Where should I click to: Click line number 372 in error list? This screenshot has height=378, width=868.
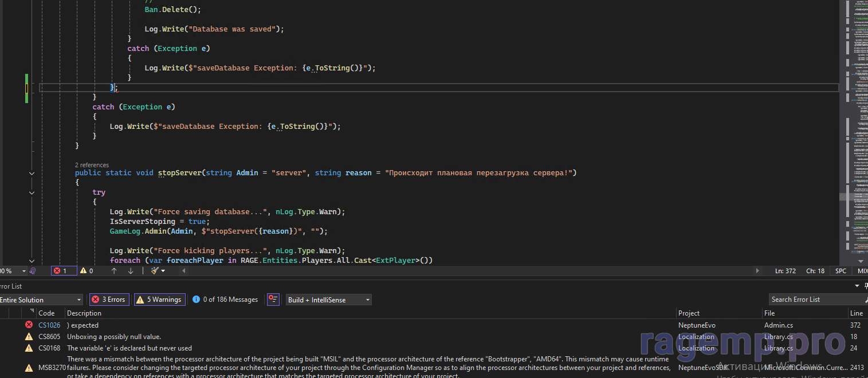coord(855,325)
